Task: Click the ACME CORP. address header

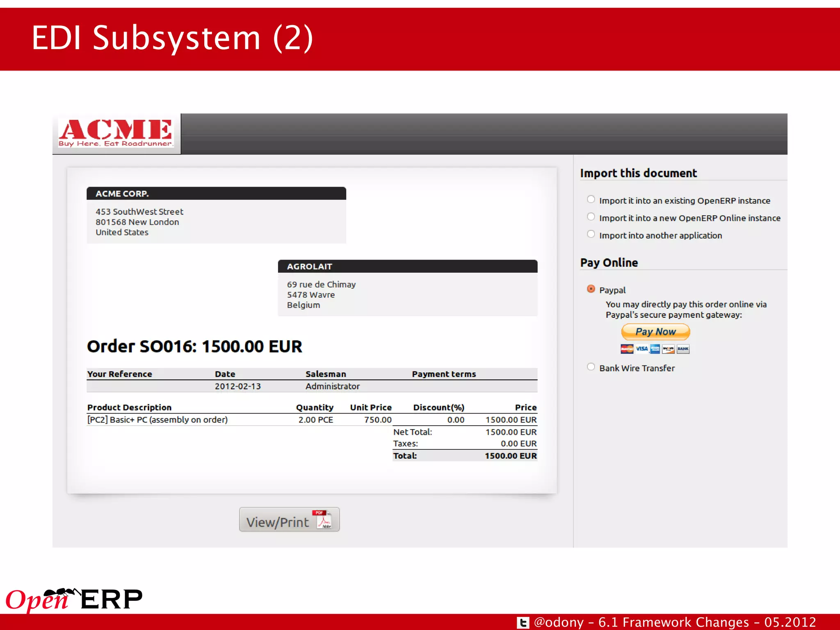Action: [216, 194]
